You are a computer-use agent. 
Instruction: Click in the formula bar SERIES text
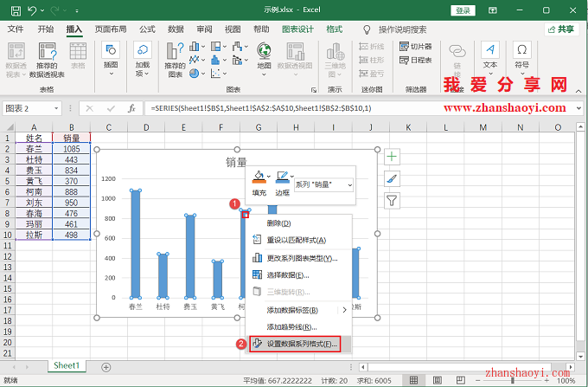point(261,108)
